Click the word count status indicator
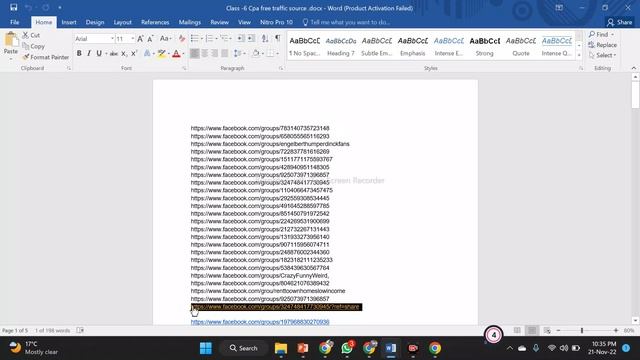 pos(53,330)
